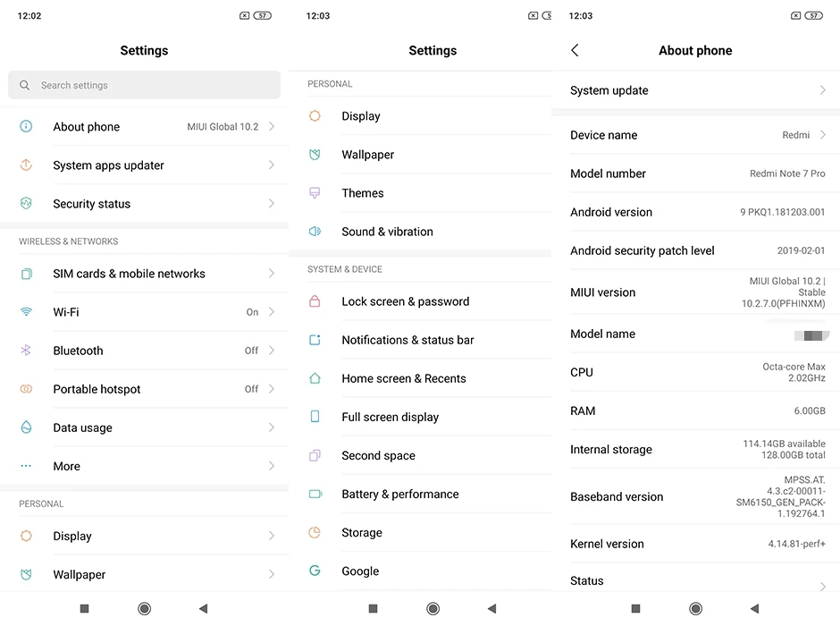The height and width of the screenshot is (626, 840).
Task: Select Second space entry
Action: [420, 455]
